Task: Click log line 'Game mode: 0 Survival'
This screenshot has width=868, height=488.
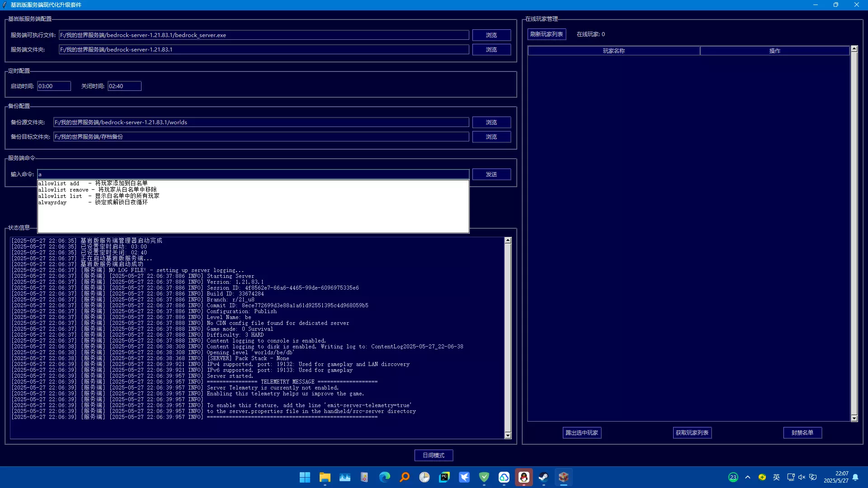Action: click(x=240, y=329)
